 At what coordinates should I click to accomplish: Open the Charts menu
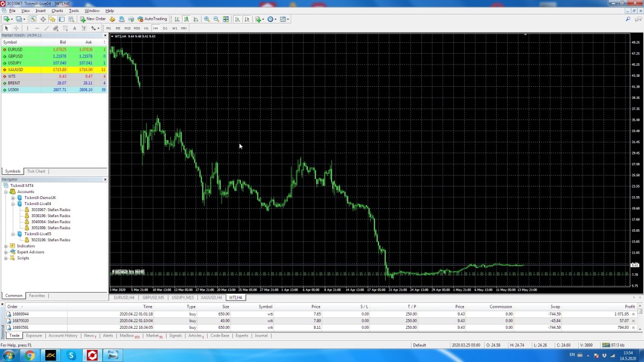[x=57, y=11]
